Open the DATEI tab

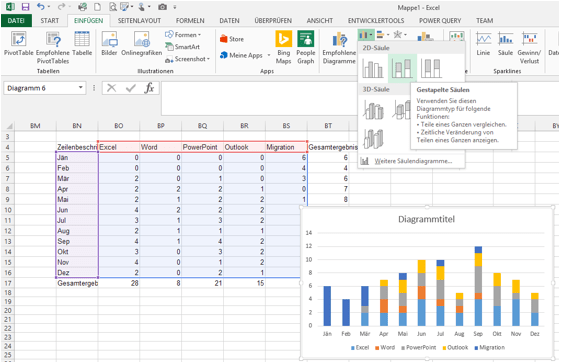[x=16, y=21]
